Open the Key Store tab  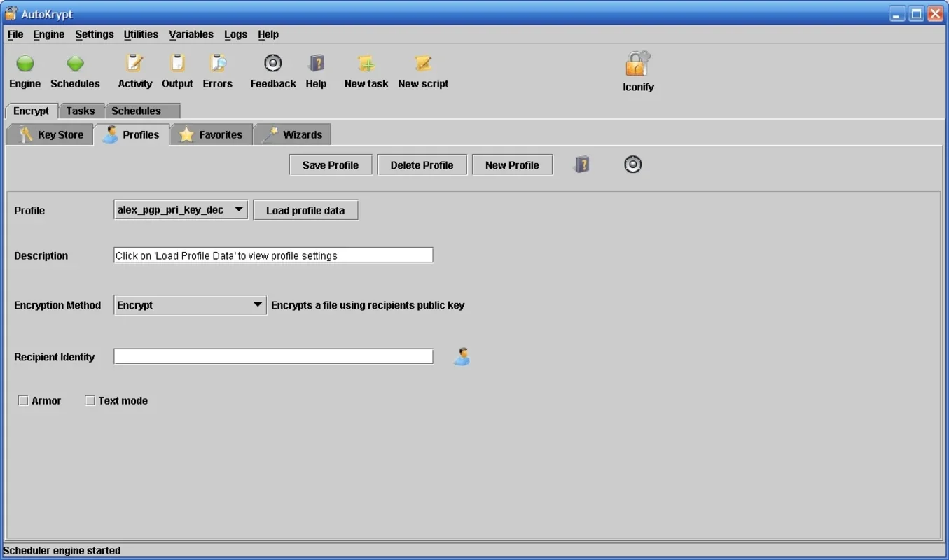[x=50, y=134]
